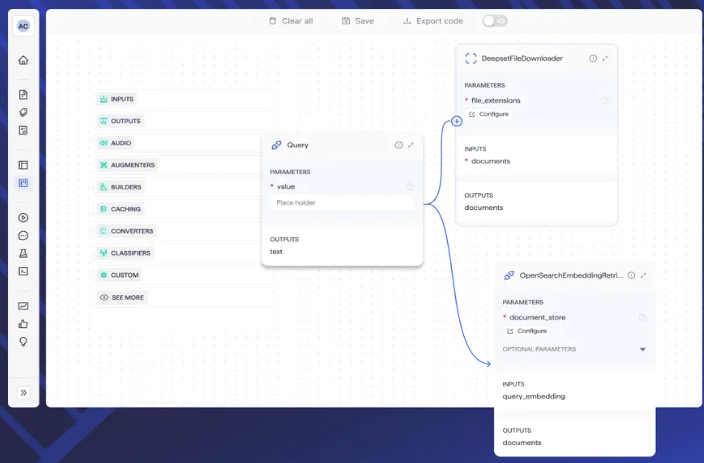The width and height of the screenshot is (704, 463).
Task: Open the tags icon in sidebar
Action: pos(23,112)
